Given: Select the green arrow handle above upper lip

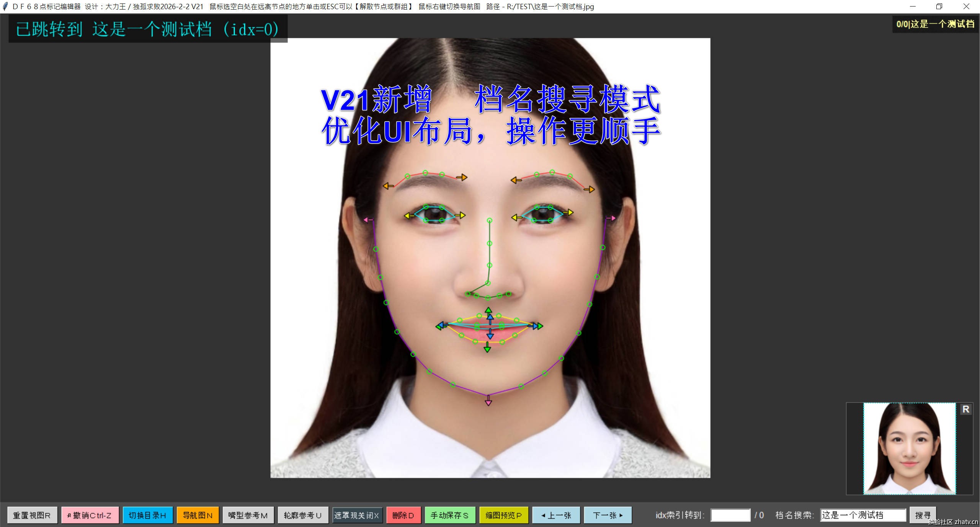Looking at the screenshot, I should coord(488,310).
